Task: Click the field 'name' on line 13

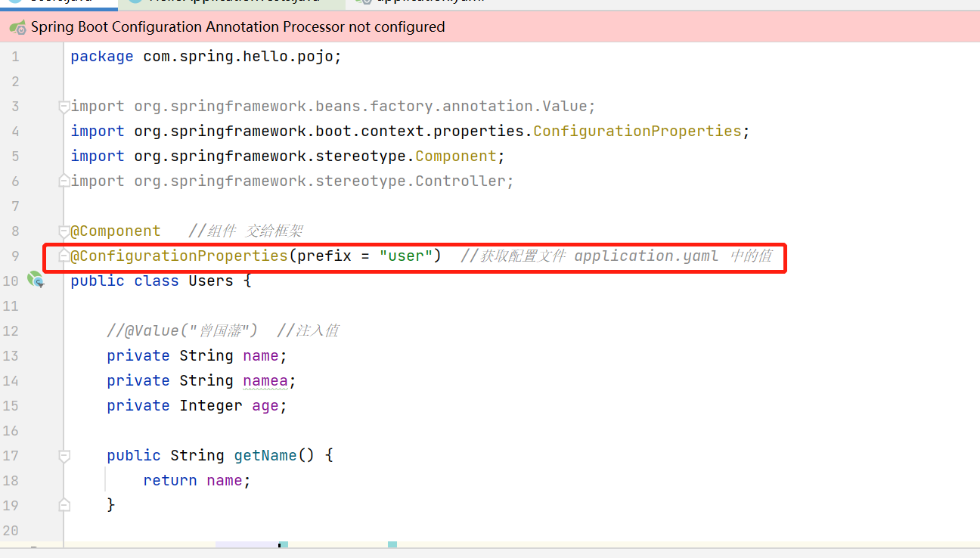Action: tap(261, 355)
